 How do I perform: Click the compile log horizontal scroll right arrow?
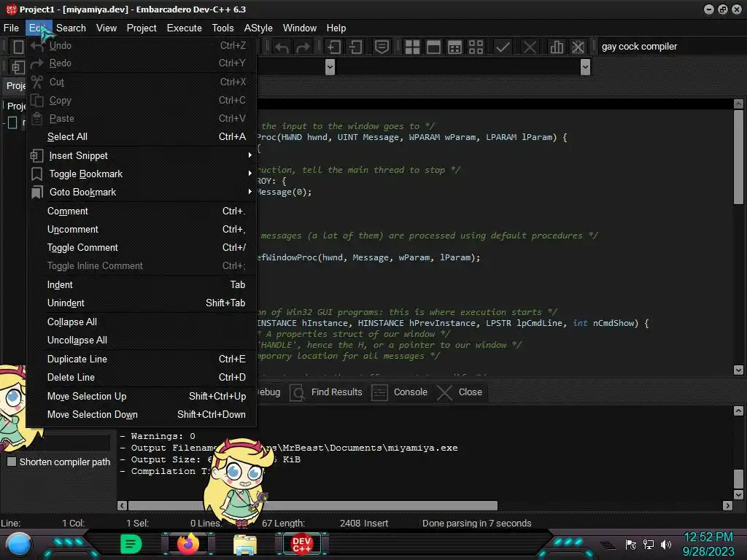[x=727, y=505]
